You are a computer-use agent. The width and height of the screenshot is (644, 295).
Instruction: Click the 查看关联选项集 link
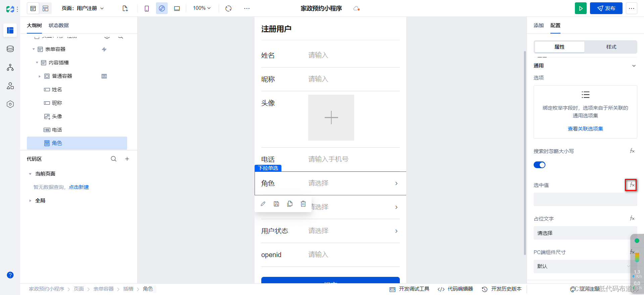pyautogui.click(x=585, y=129)
